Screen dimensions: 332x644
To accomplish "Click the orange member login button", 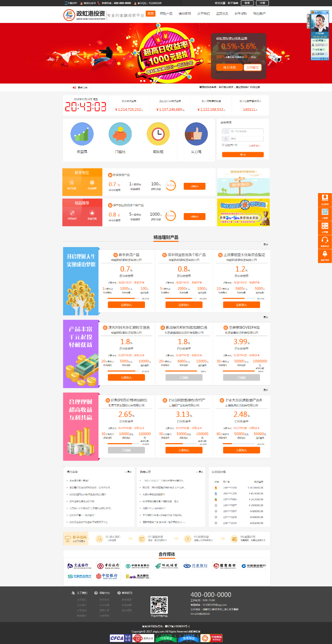I will pos(243,155).
